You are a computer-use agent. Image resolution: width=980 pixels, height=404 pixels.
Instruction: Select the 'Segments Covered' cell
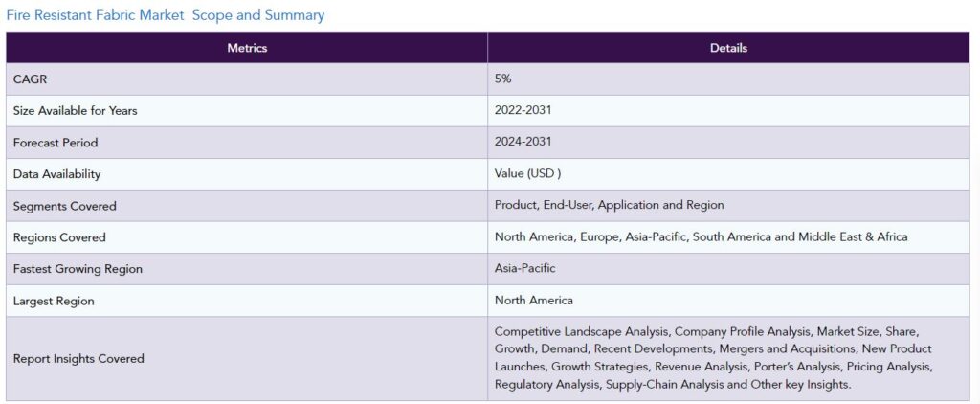[x=247, y=206]
